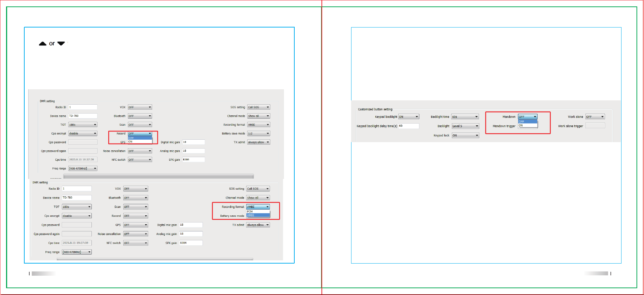
Task: Select ON in the open Record list
Action: [140, 141]
